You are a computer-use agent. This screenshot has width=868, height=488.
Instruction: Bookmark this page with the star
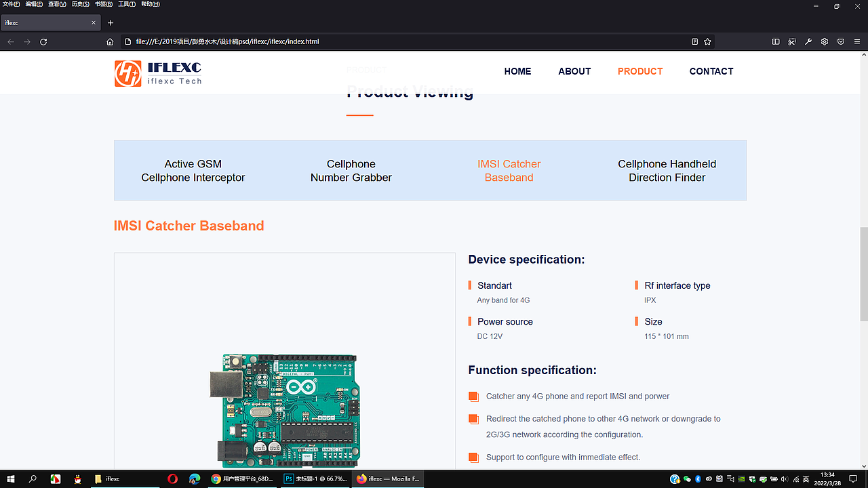click(x=707, y=41)
